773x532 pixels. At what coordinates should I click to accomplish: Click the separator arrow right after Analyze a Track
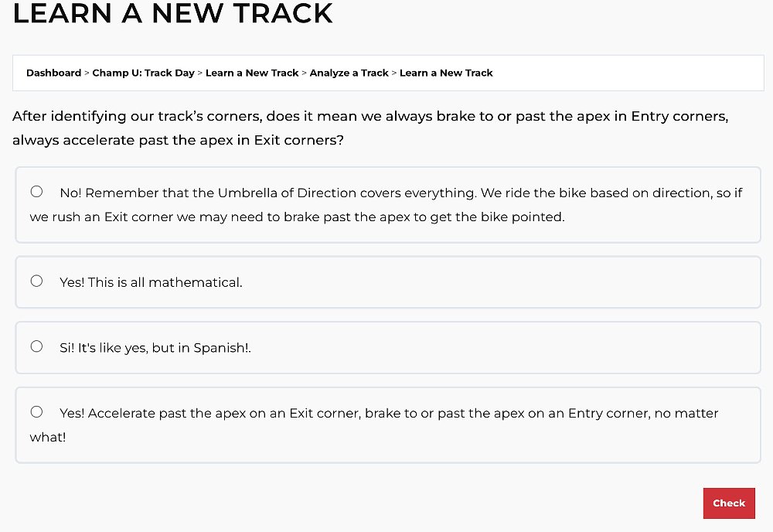pyautogui.click(x=394, y=73)
